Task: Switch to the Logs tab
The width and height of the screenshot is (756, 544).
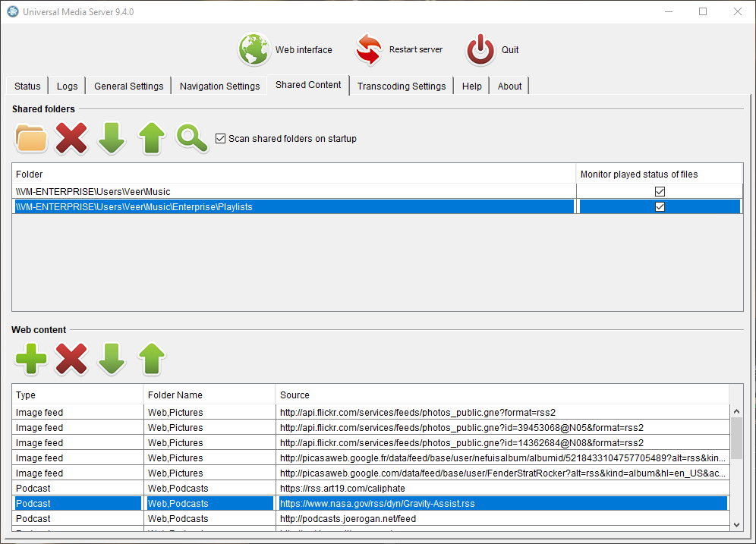Action: (x=67, y=86)
